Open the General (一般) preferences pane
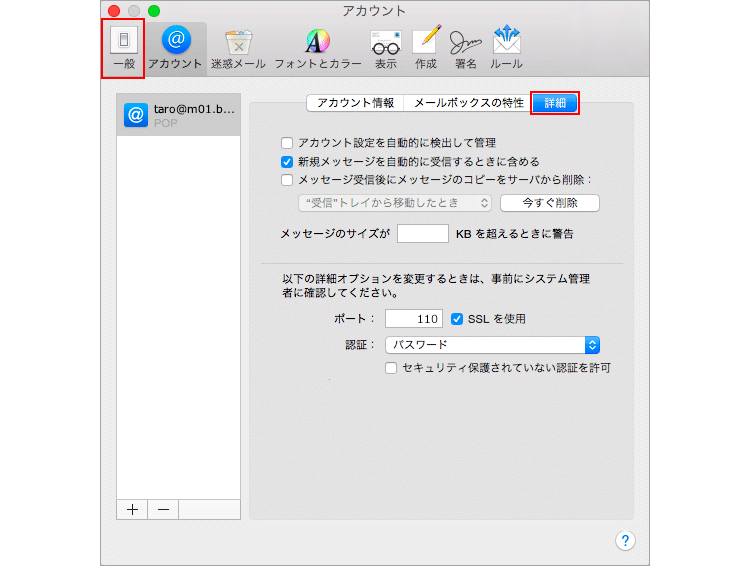Screen dimensions: 750x566 pos(123,48)
